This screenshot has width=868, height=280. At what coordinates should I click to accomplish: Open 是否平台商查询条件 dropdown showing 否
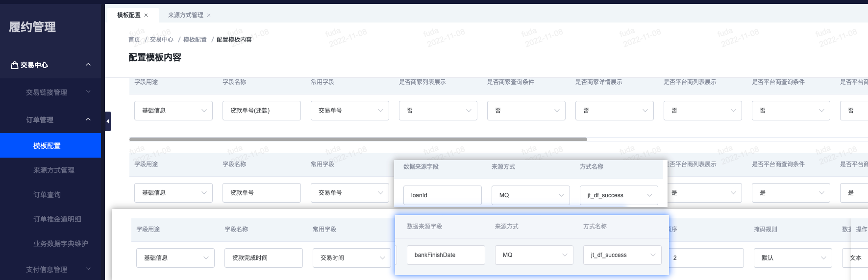[791, 111]
